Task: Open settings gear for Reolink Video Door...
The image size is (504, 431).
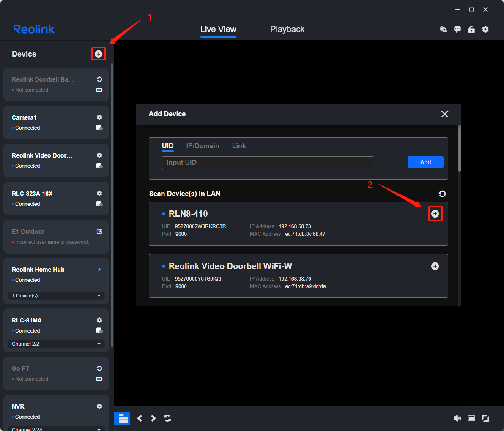Action: coord(99,155)
